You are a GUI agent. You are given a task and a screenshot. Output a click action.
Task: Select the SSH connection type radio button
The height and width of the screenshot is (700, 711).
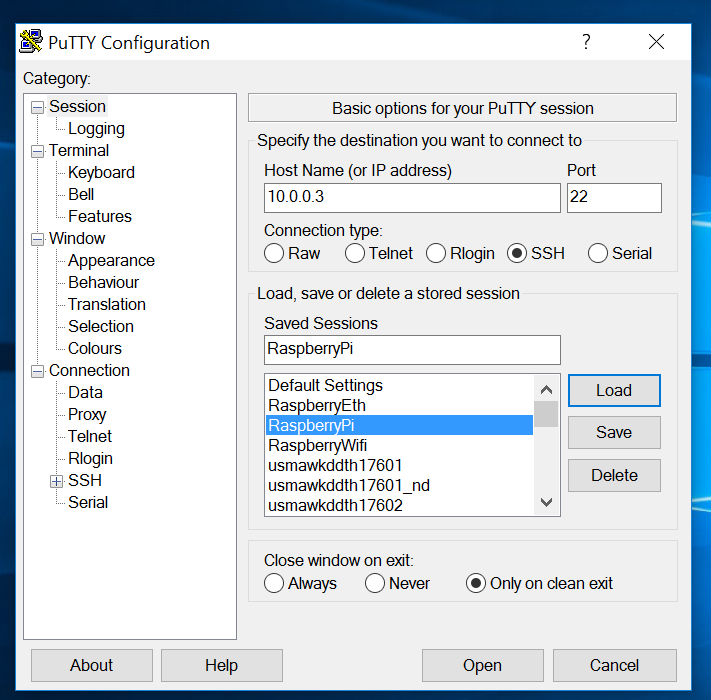(x=516, y=253)
